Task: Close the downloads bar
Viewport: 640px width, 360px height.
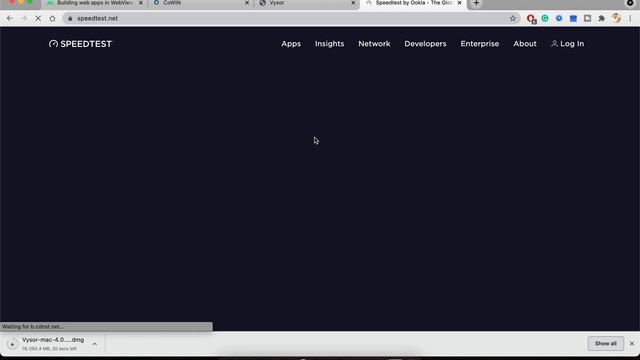Action: [x=632, y=344]
